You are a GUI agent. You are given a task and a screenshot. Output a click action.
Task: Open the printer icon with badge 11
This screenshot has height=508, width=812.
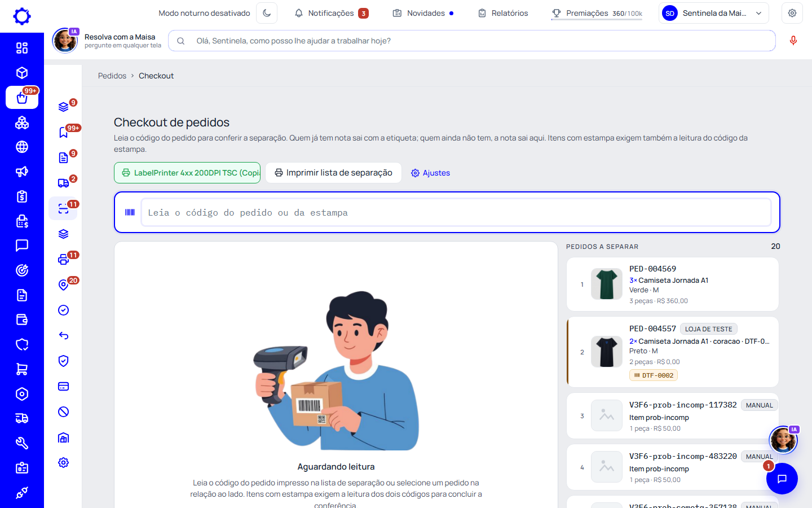click(x=64, y=259)
